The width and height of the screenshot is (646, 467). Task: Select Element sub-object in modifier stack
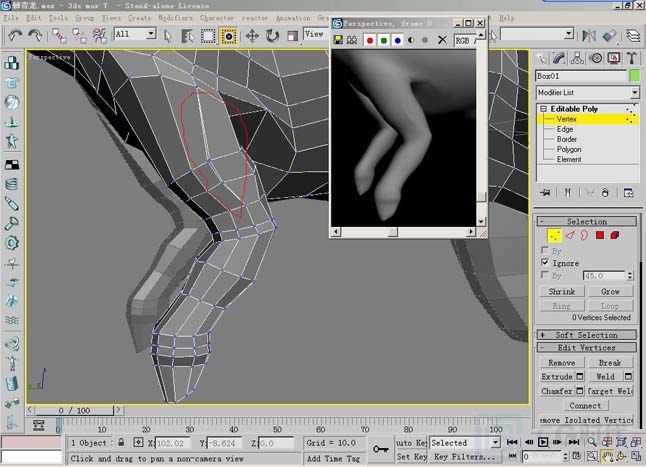tap(569, 159)
